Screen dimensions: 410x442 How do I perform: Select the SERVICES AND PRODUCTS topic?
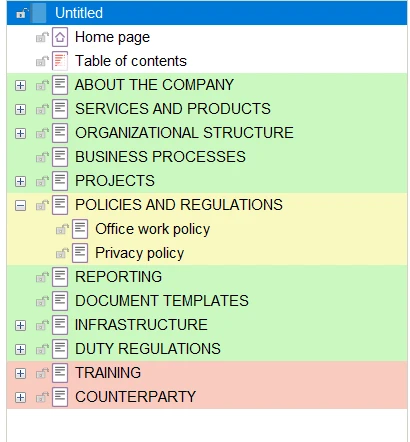click(173, 109)
